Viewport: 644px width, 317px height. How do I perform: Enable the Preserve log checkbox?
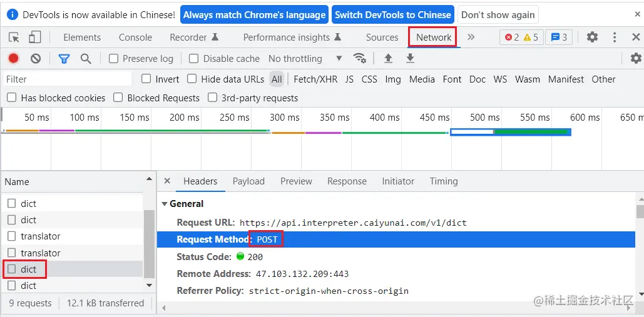click(x=113, y=59)
